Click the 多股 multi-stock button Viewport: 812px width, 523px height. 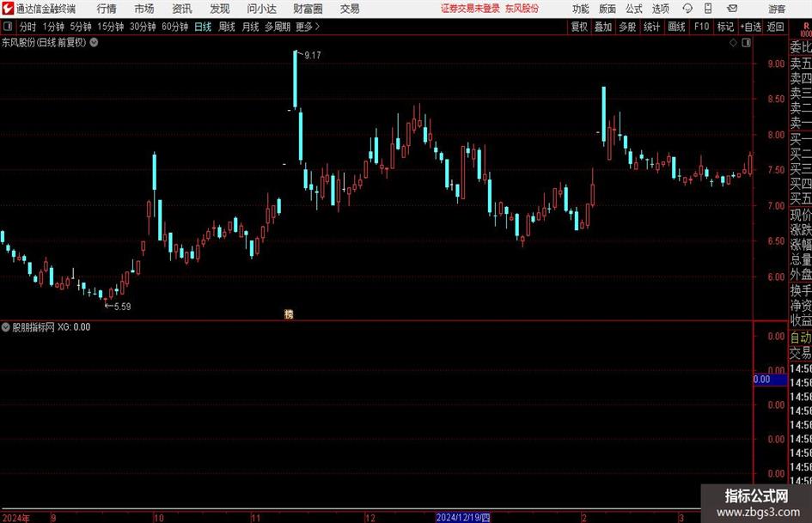pos(627,27)
